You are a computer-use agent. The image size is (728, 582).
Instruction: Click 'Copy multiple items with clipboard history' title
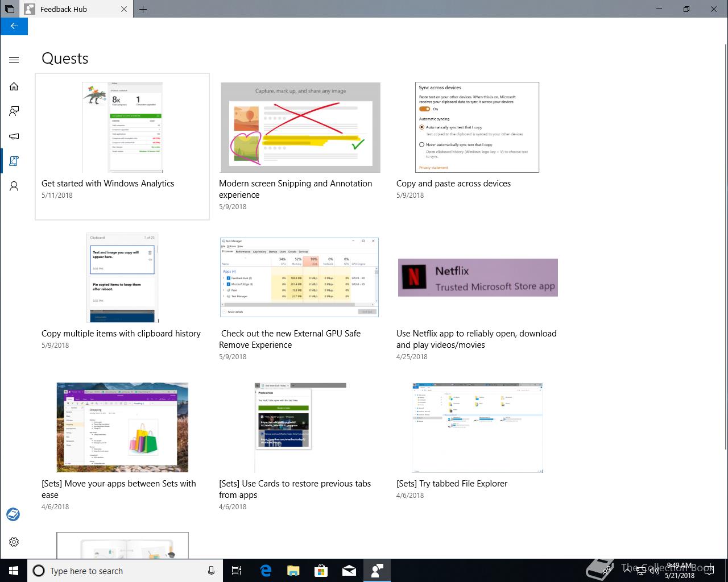[121, 334]
